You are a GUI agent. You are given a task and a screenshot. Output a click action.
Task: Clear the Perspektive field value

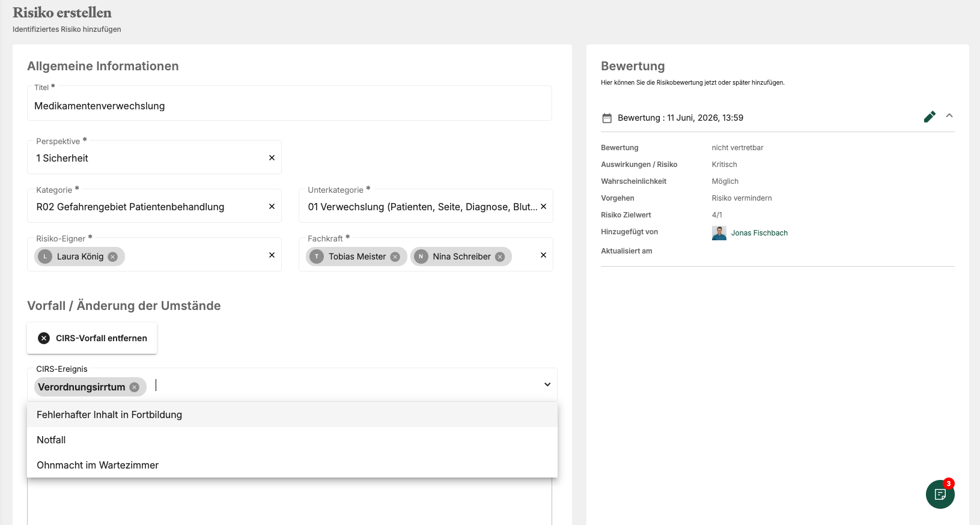[272, 158]
